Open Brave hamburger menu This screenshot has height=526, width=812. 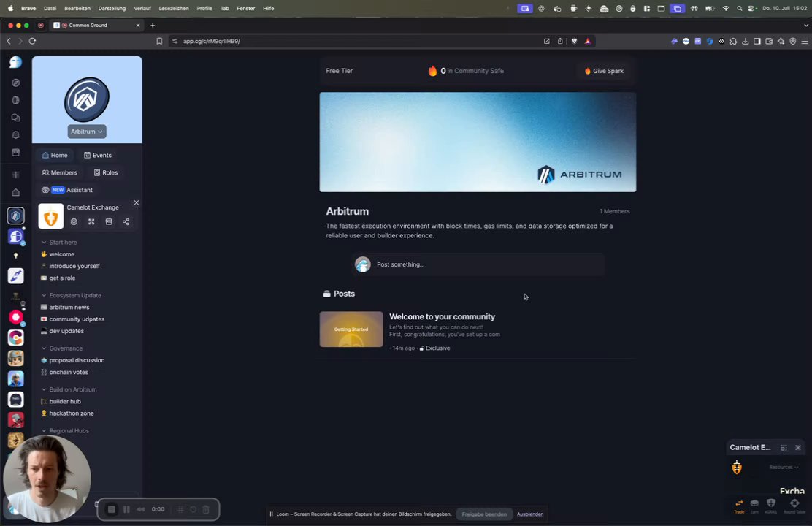click(x=805, y=41)
